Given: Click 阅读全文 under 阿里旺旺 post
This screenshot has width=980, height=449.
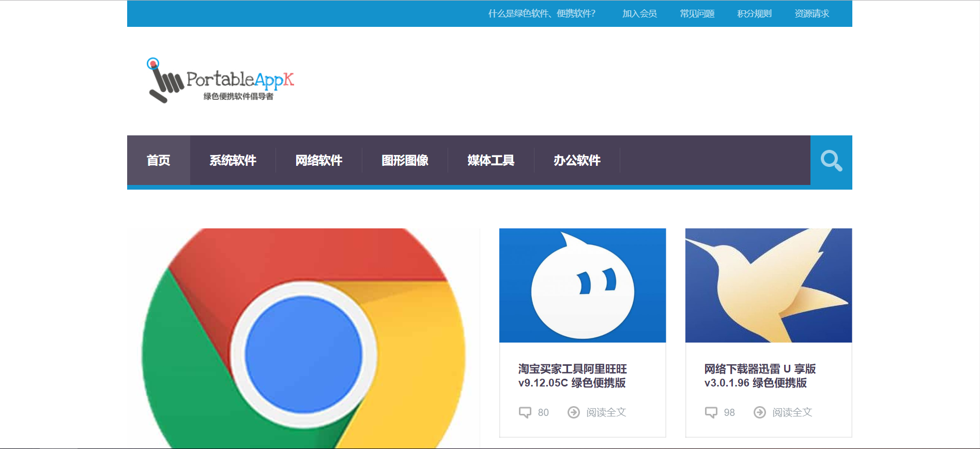Looking at the screenshot, I should pos(606,412).
